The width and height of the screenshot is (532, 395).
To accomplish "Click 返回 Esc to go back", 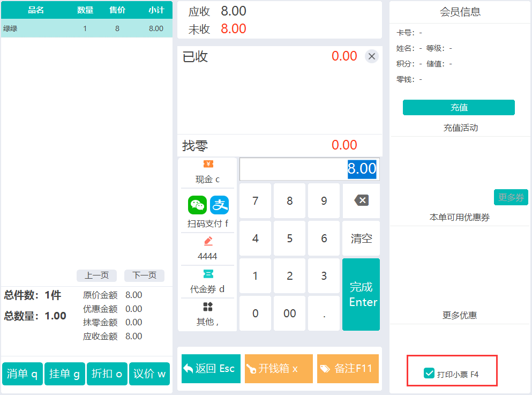I will coord(210,369).
